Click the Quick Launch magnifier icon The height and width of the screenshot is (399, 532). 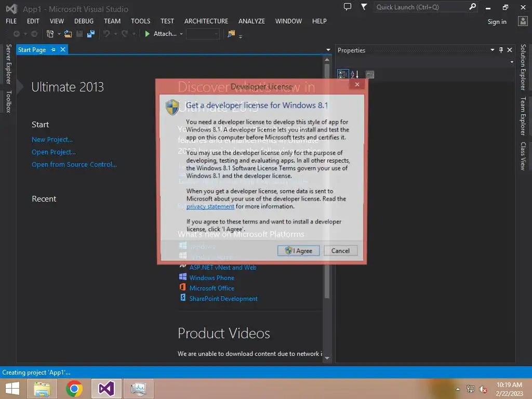(x=472, y=7)
